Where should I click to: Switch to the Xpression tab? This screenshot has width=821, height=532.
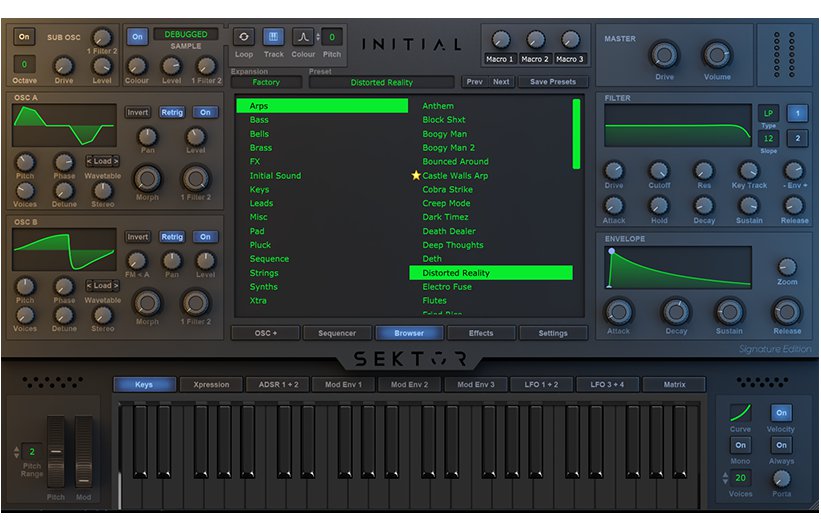pyautogui.click(x=211, y=384)
